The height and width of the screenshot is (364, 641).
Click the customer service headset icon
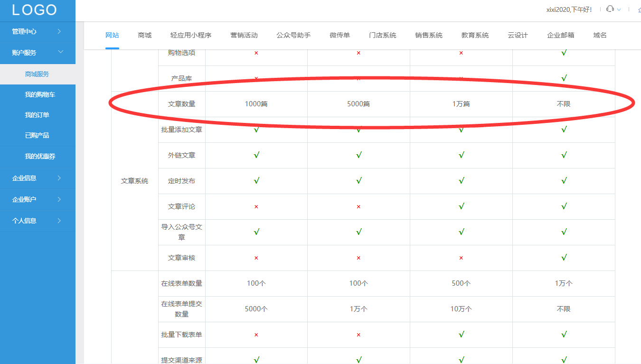point(610,8)
